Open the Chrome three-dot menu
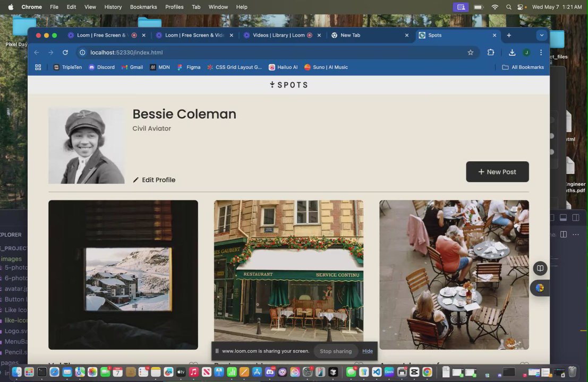 point(541,53)
